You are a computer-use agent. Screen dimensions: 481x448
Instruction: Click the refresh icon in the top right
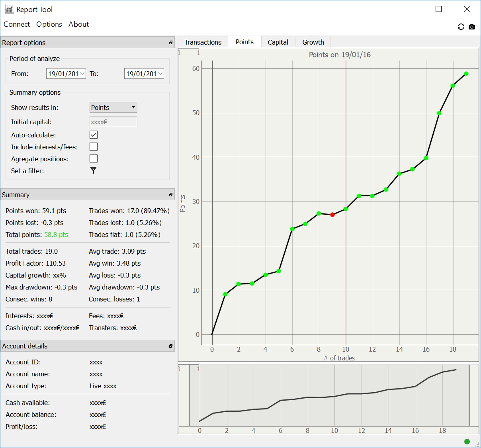pyautogui.click(x=461, y=27)
